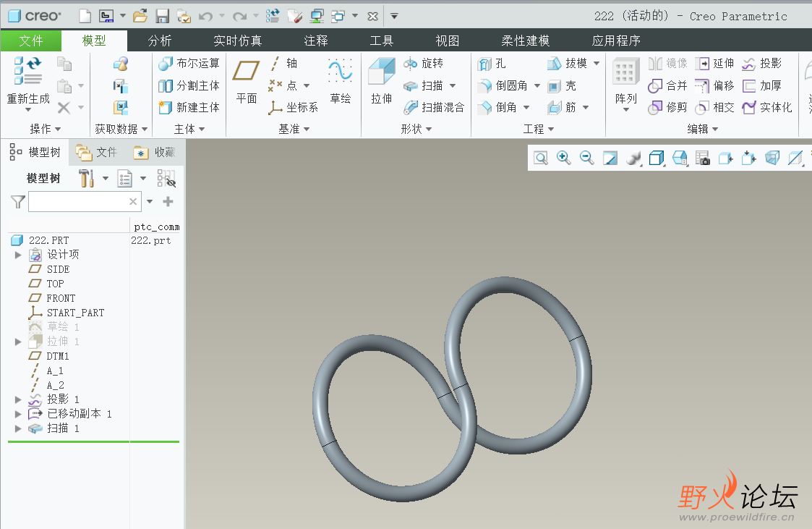
Task: Select the Coordinate System (坐标系) tool
Action: click(293, 107)
